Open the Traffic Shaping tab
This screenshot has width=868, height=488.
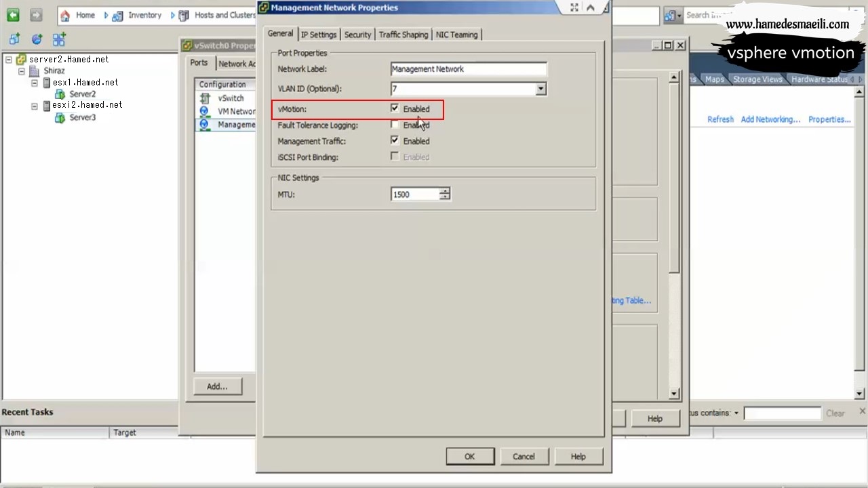click(x=403, y=35)
